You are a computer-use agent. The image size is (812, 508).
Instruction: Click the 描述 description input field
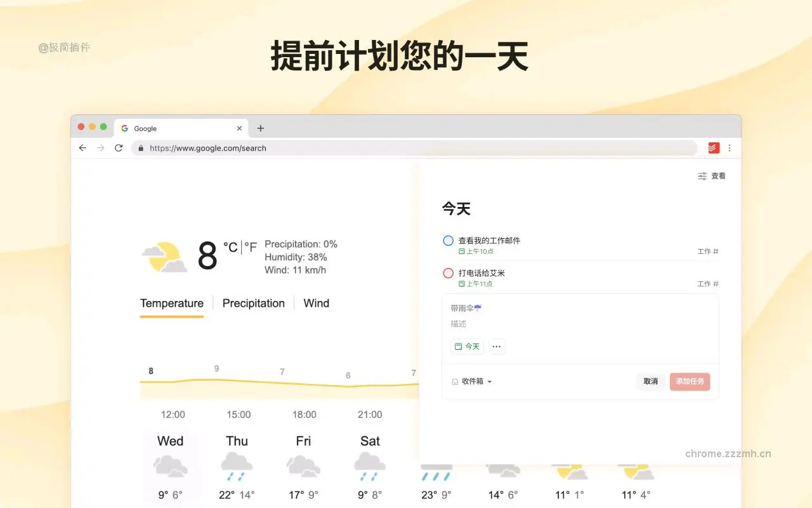tap(458, 324)
